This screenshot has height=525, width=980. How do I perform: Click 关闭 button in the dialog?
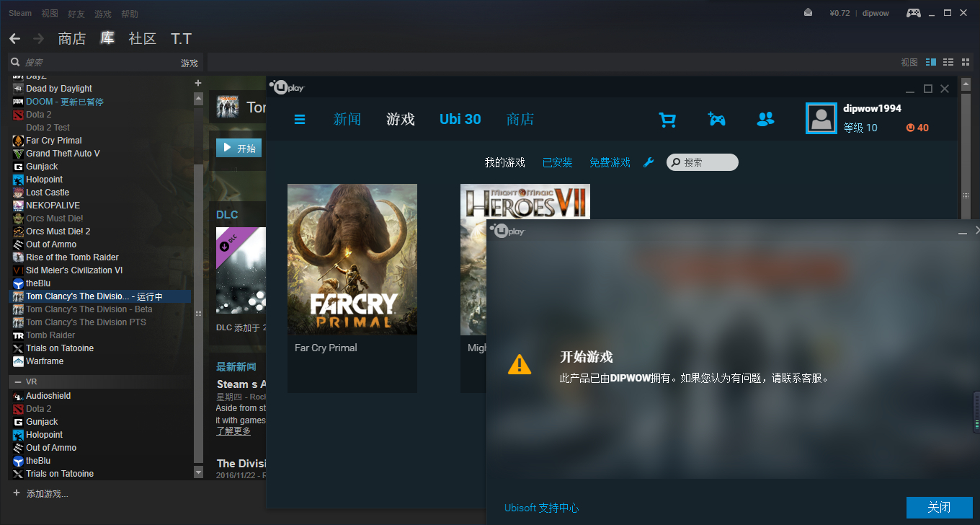[x=940, y=507]
